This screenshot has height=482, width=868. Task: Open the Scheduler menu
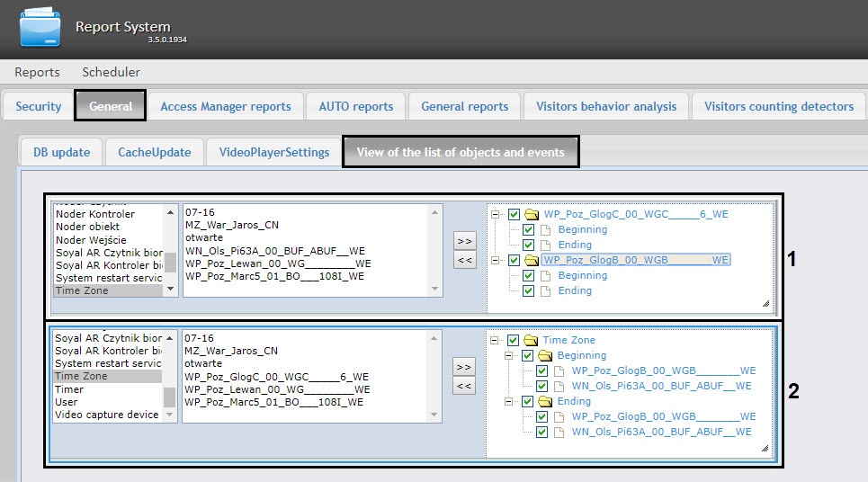(111, 72)
